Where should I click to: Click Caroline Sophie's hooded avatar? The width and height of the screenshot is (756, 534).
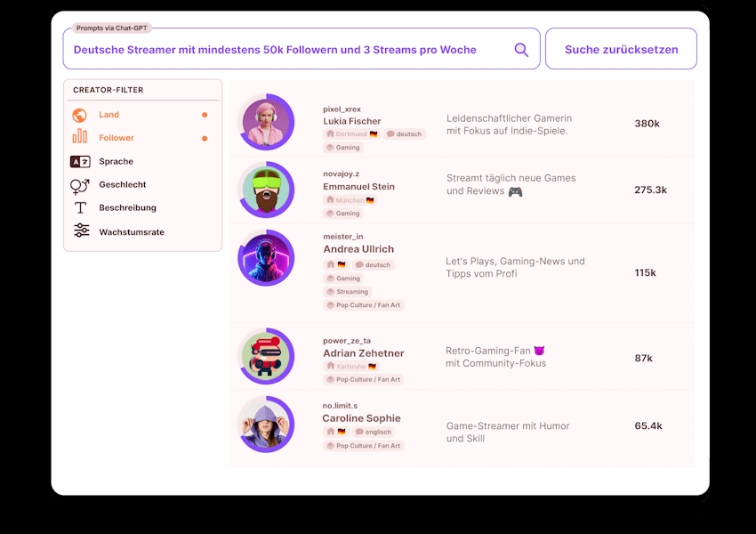[x=266, y=425]
